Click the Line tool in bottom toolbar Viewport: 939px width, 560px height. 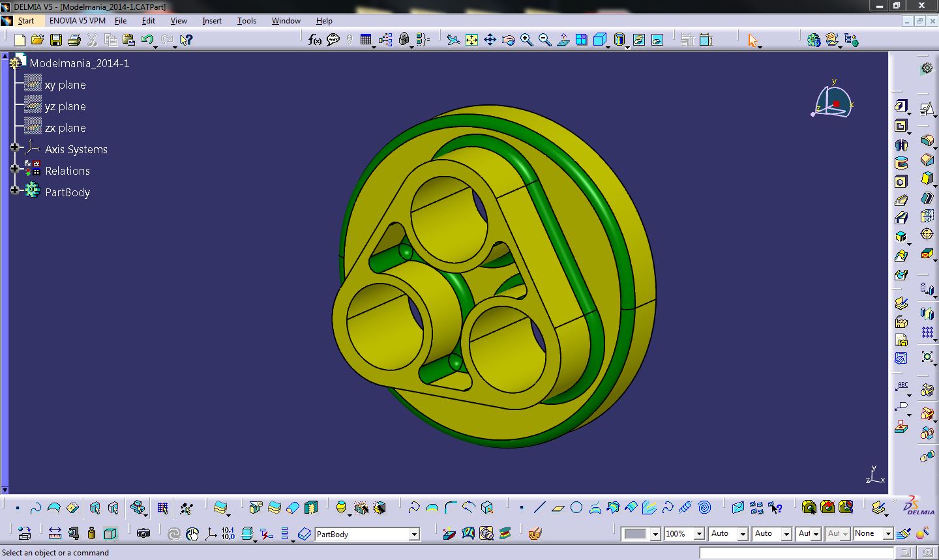539,507
